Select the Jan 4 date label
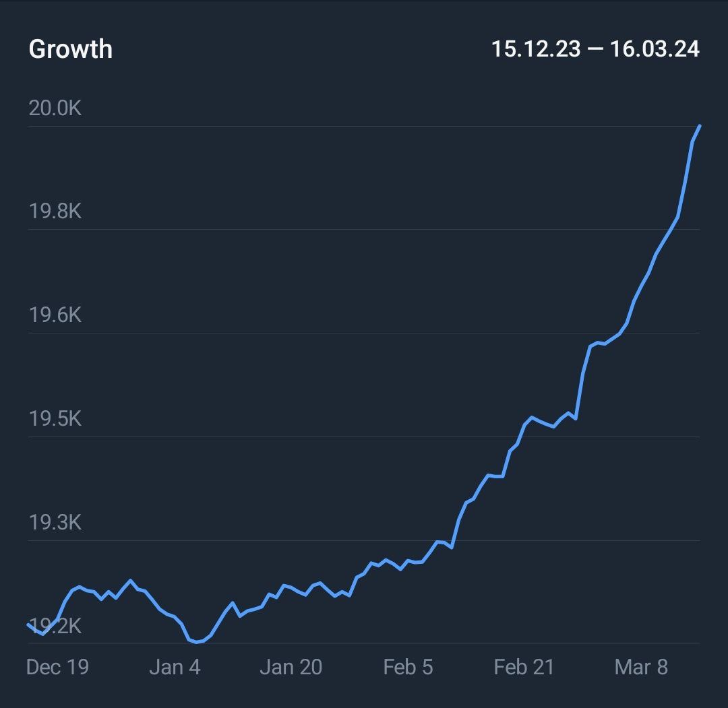The image size is (728, 708). [x=175, y=667]
